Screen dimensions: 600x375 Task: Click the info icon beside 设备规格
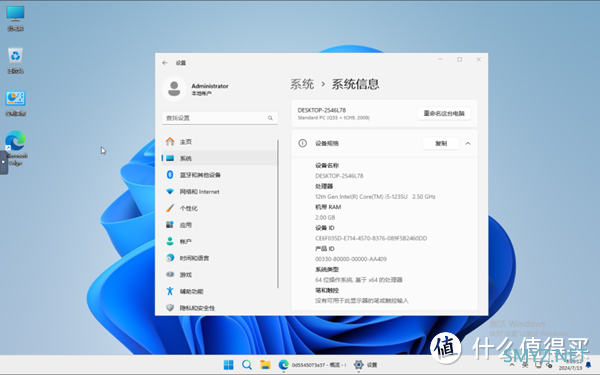tap(302, 143)
